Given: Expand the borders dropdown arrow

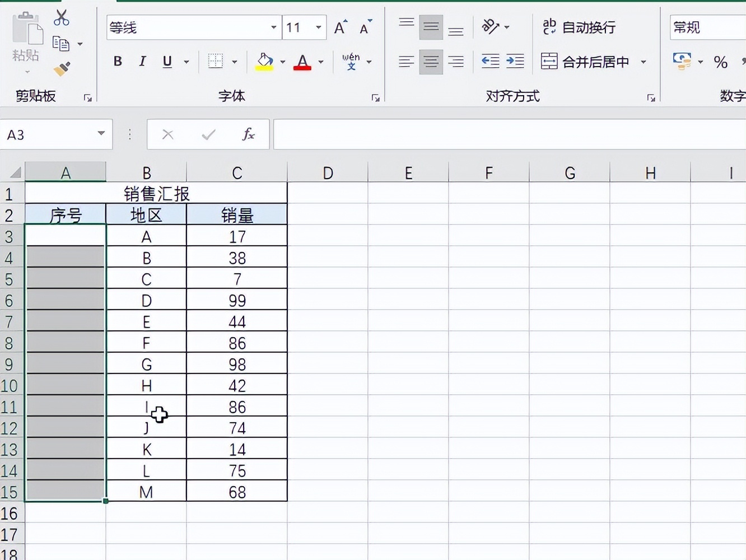Looking at the screenshot, I should coord(235,62).
